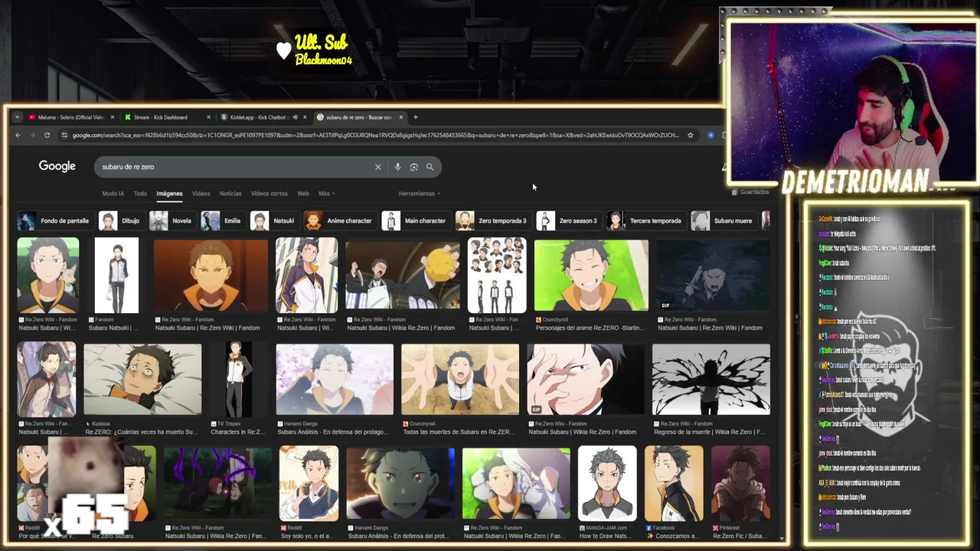The width and height of the screenshot is (980, 551).
Task: Open a new browser tab with plus
Action: pyautogui.click(x=415, y=117)
